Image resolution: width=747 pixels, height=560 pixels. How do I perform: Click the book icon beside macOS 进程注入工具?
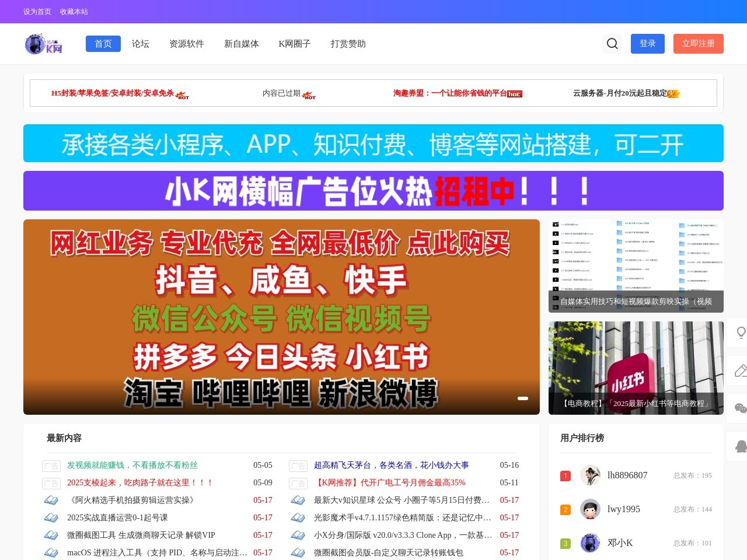click(51, 552)
